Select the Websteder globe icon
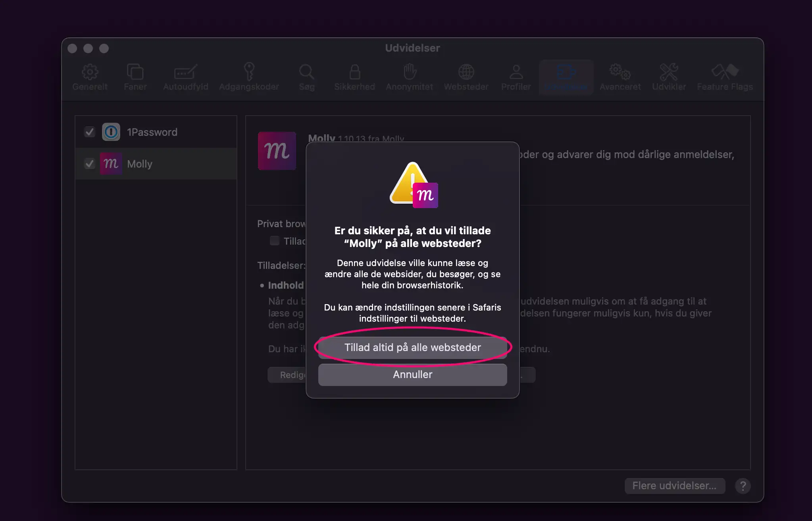 pos(466,72)
